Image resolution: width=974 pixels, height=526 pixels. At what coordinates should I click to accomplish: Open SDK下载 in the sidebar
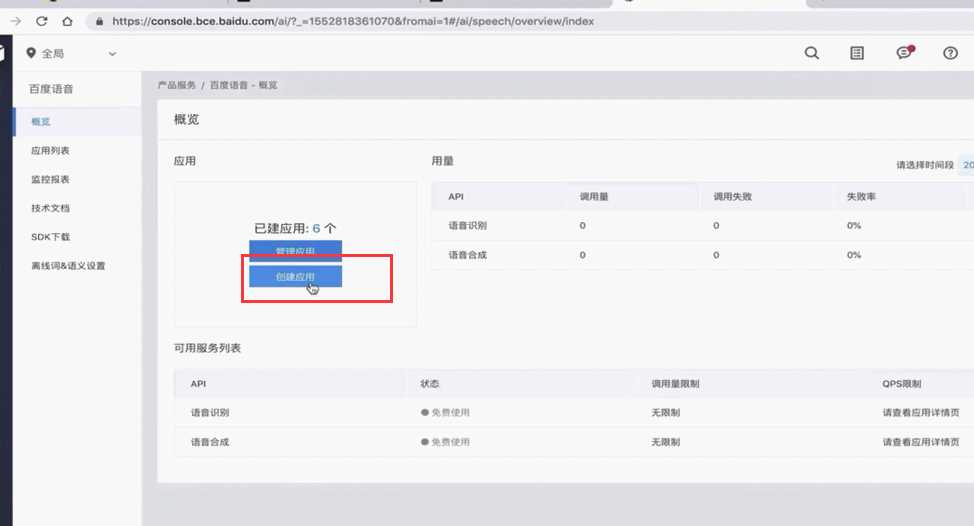click(x=50, y=237)
